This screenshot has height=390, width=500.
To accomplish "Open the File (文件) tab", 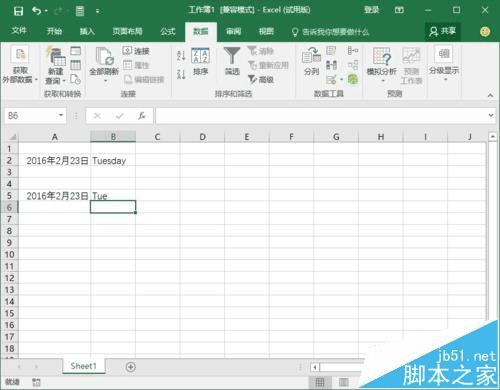I will click(x=19, y=31).
